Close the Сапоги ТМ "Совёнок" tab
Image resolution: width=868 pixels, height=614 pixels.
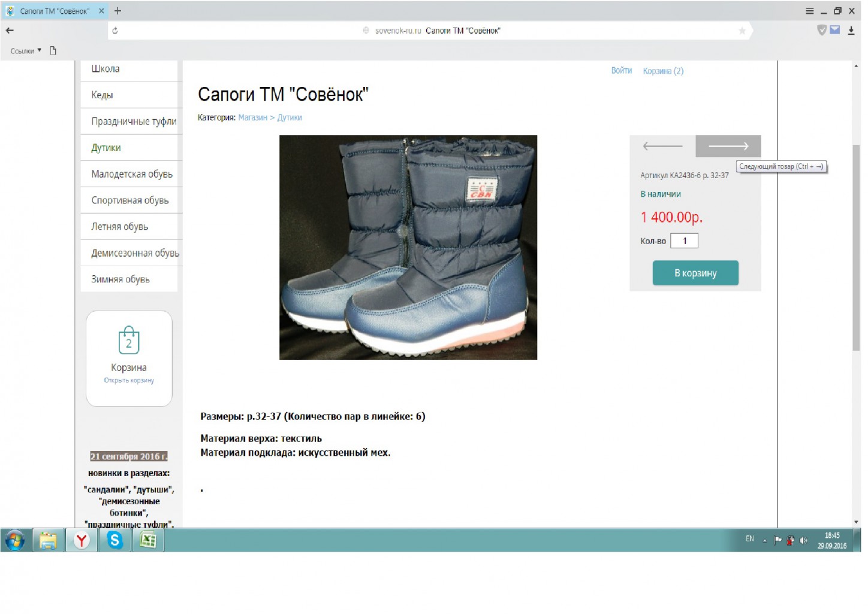coord(101,11)
